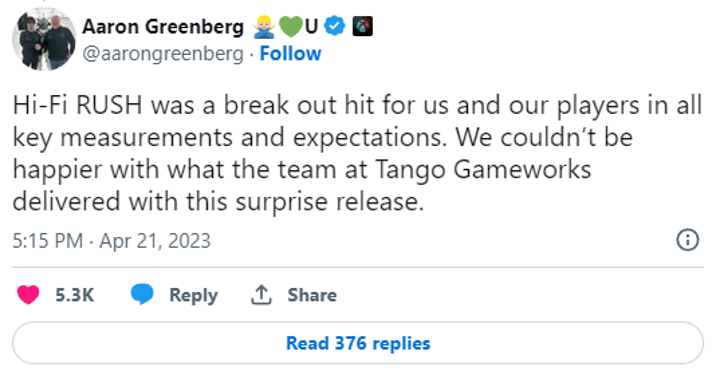
Task: Click the blue verified checkmark badge
Action: pos(335,26)
